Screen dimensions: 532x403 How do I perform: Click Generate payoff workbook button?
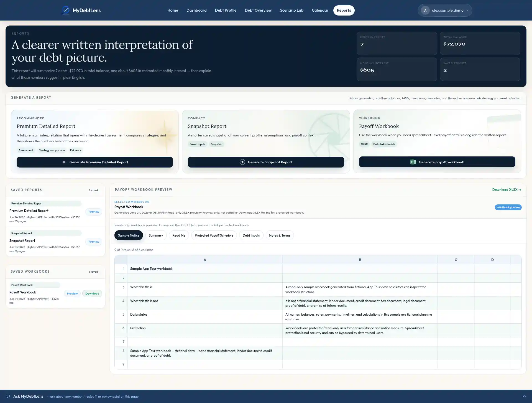437,162
